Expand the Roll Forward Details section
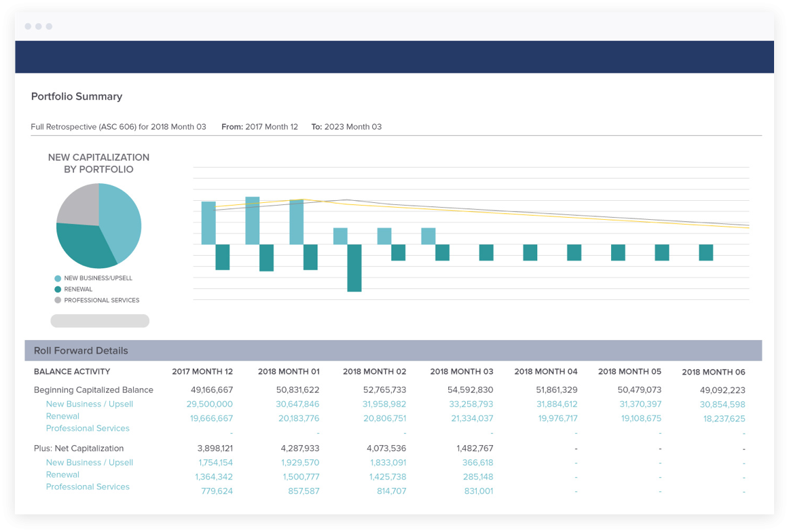789x532 pixels. point(81,351)
